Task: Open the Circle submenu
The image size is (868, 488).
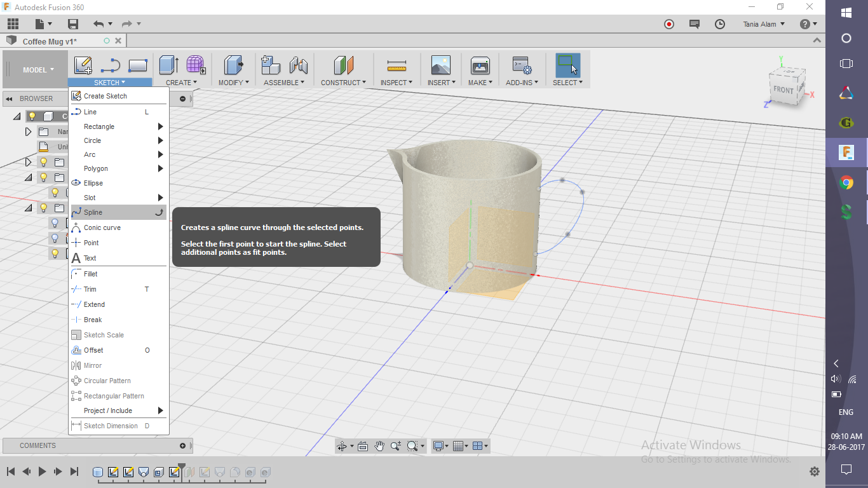Action: (x=161, y=140)
